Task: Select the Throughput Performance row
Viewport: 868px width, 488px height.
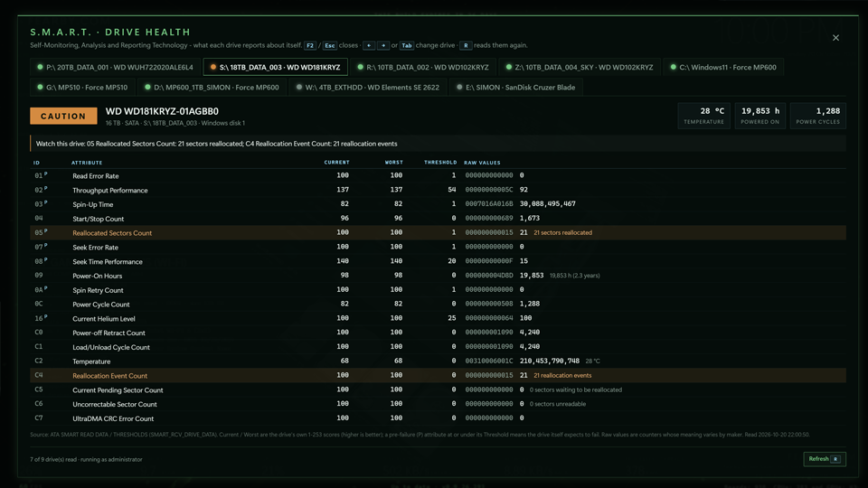Action: pyautogui.click(x=438, y=190)
